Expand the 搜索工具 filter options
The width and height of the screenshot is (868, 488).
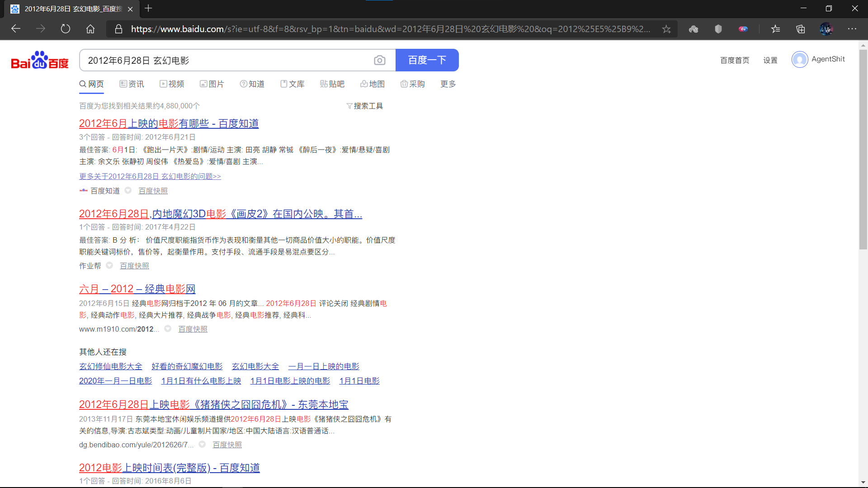point(364,106)
